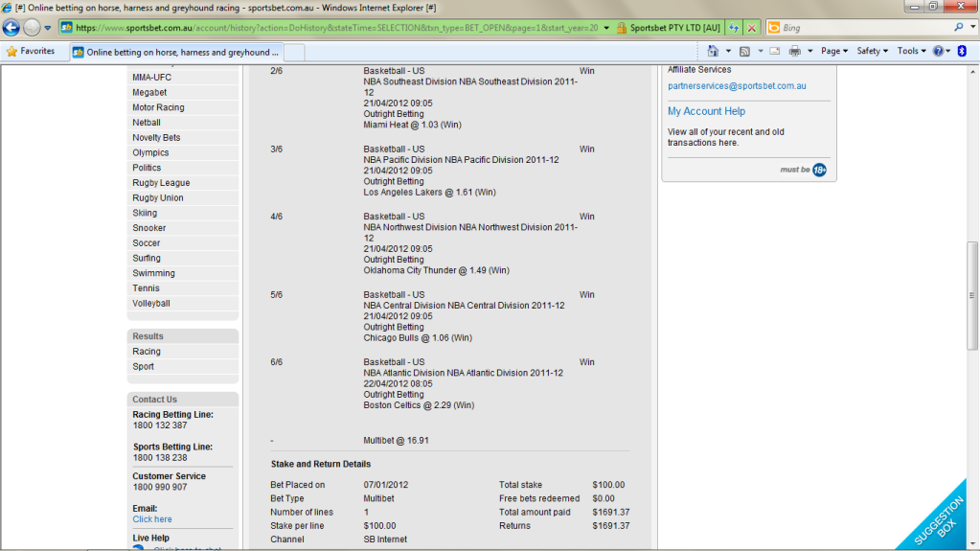
Task: Open the address bar URL dropdown arrow
Action: click(x=605, y=28)
